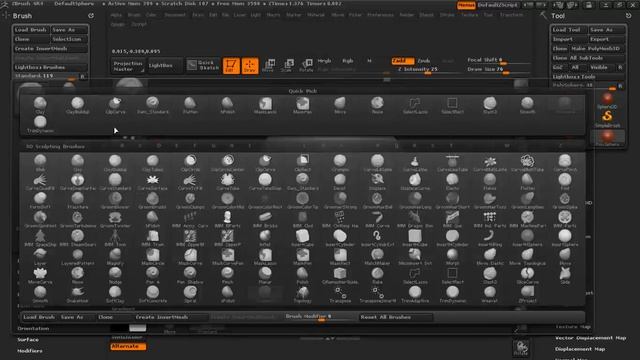
Task: Choose the Fold brush
Action: click(x=565, y=182)
